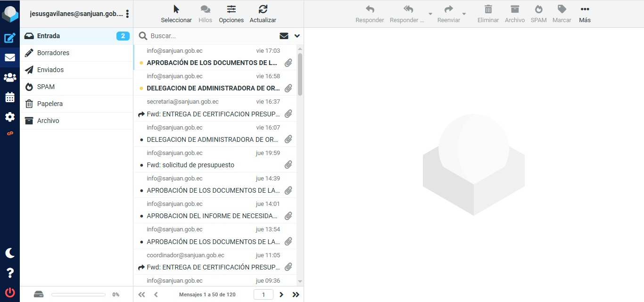Jump to the last page of messages
Image resolution: width=644 pixels, height=302 pixels.
point(296,294)
